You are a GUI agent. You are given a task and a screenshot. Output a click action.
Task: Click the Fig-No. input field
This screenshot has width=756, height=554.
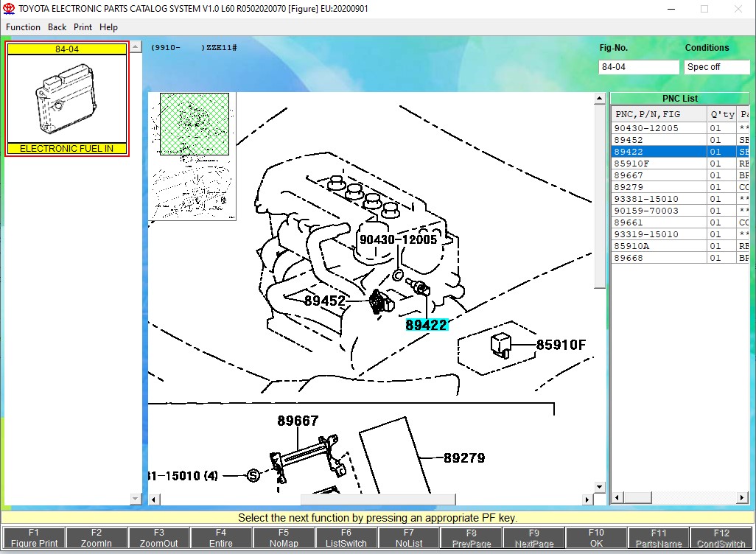pos(638,67)
